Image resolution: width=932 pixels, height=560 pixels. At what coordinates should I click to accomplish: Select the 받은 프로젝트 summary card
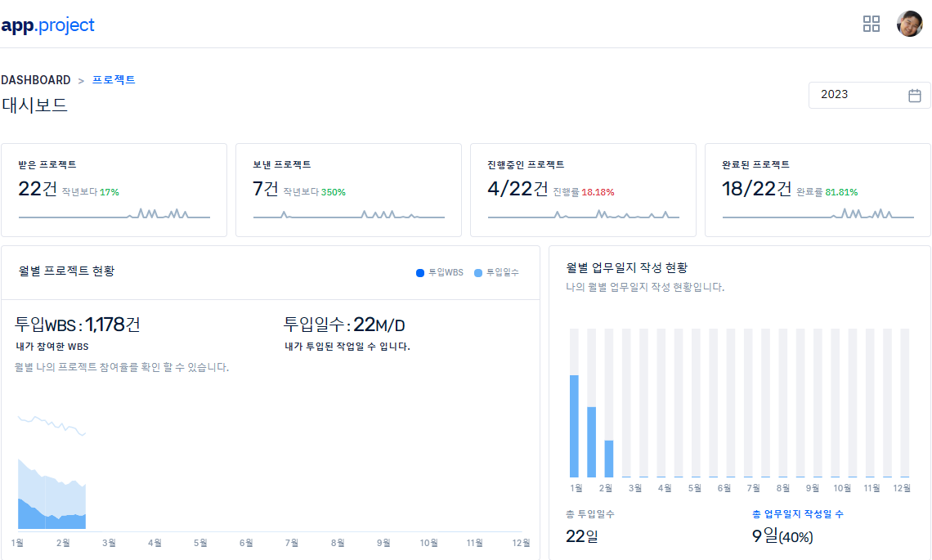tap(114, 190)
